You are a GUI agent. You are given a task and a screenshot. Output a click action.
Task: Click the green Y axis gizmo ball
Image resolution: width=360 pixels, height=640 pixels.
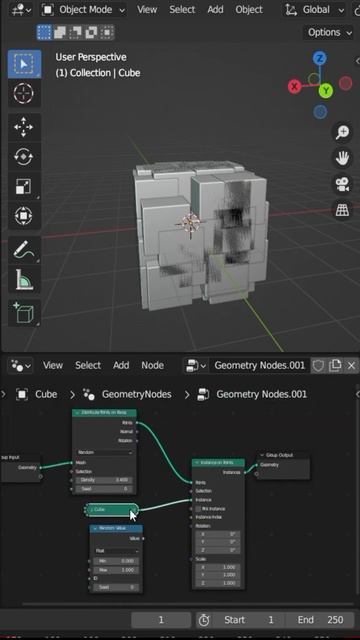(x=326, y=91)
